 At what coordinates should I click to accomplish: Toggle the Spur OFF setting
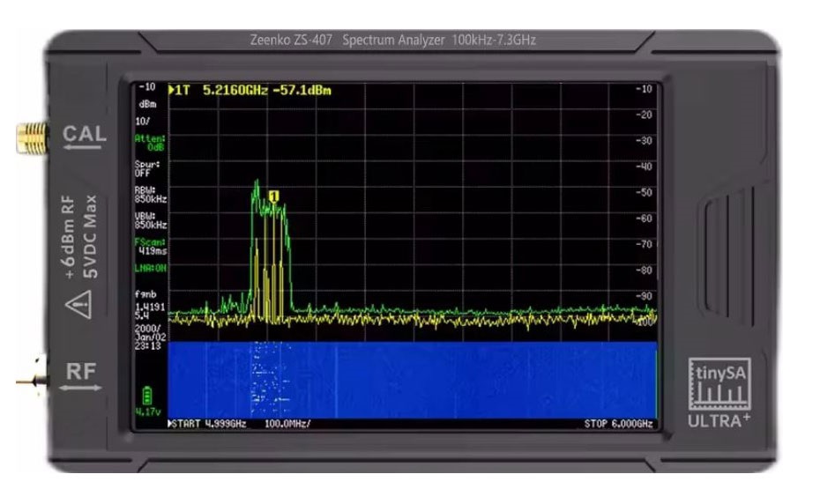147,169
